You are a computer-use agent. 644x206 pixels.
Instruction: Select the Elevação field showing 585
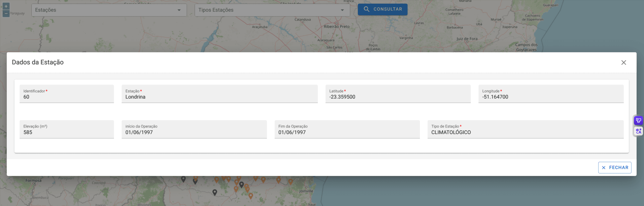(67, 132)
